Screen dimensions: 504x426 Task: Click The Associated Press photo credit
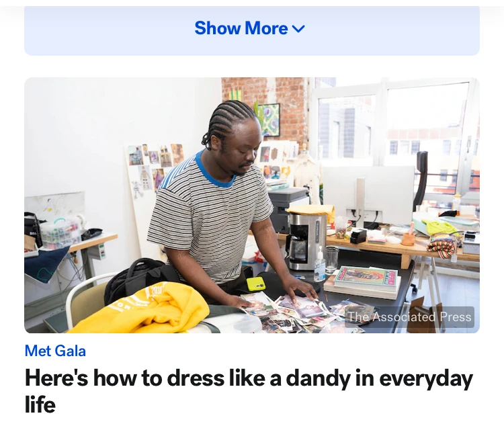pos(409,317)
